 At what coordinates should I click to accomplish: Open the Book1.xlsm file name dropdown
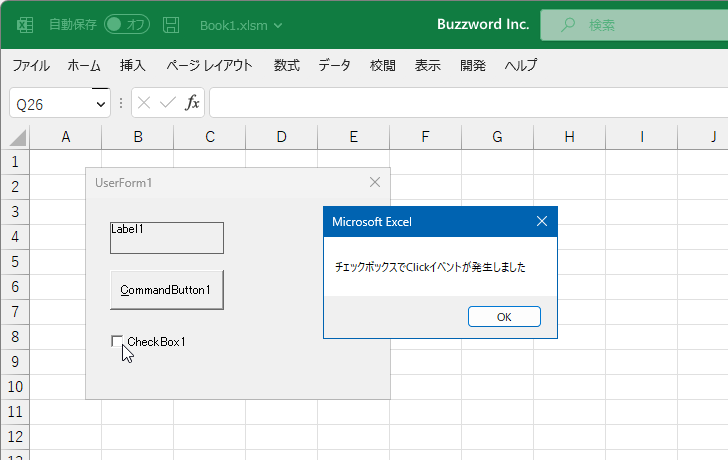click(x=241, y=26)
